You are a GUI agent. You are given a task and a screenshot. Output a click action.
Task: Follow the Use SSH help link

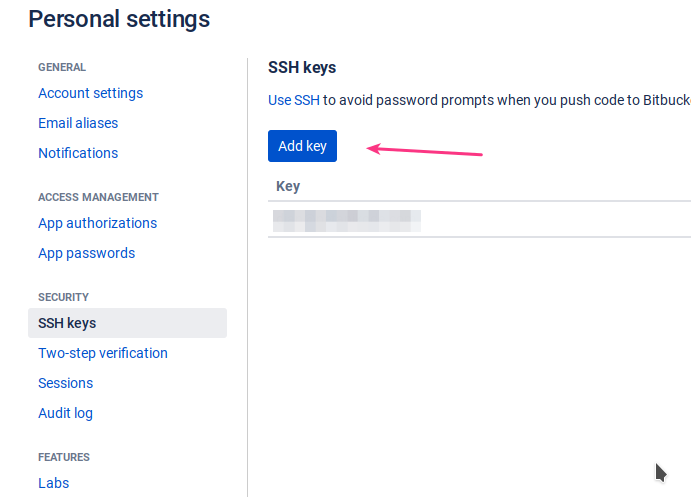[293, 100]
